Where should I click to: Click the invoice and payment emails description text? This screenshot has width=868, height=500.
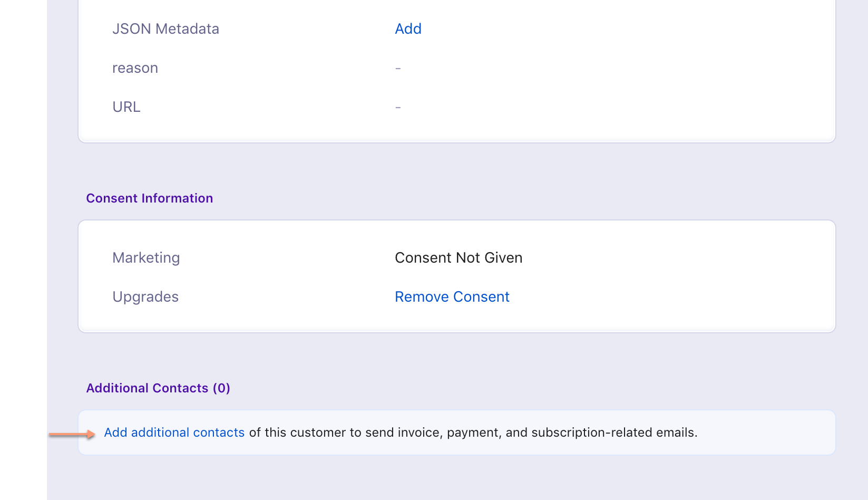(x=473, y=432)
